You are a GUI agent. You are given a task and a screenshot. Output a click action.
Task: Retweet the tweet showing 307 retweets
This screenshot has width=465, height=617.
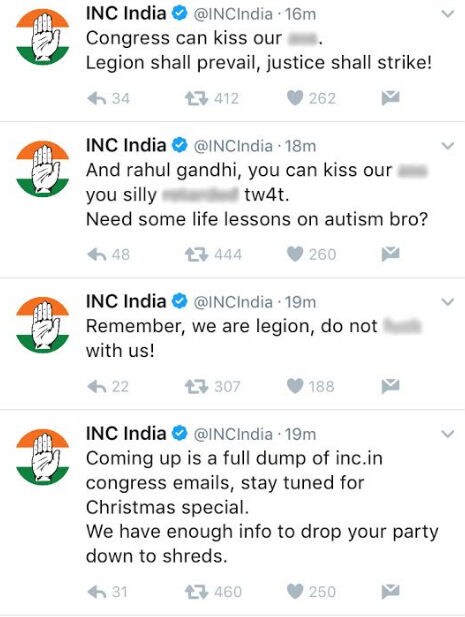pos(196,386)
